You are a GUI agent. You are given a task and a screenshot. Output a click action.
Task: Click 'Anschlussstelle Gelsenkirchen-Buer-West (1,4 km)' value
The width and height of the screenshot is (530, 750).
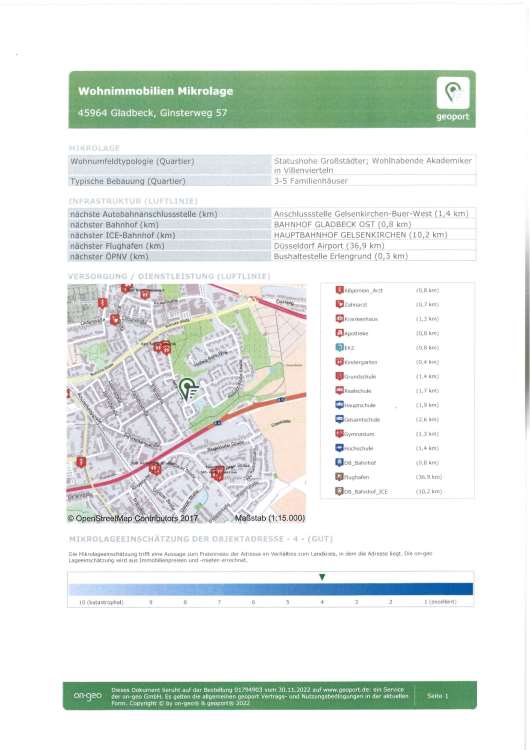[371, 213]
